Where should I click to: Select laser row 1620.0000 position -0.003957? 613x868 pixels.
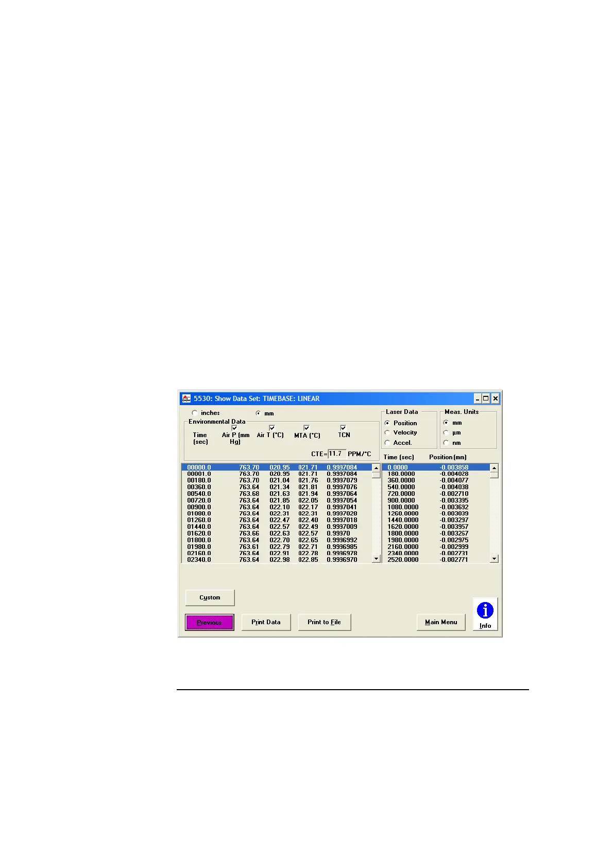tap(436, 527)
